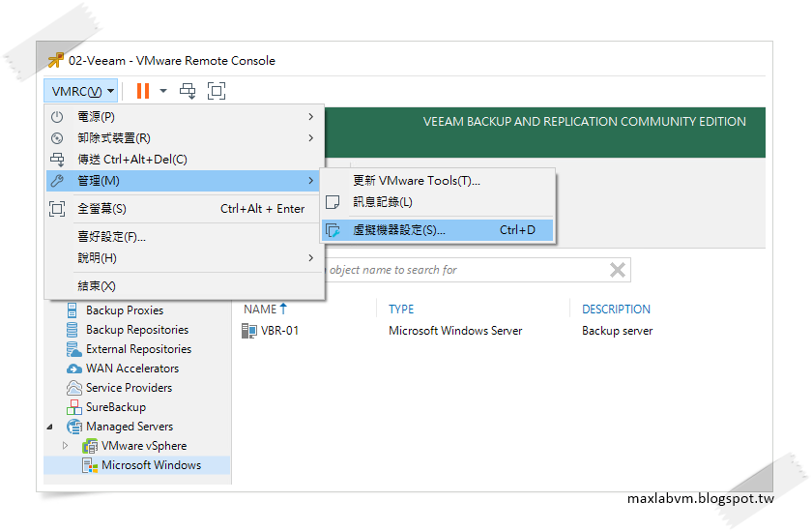
Task: Select the 管理(M) menu entry
Action: tap(185, 181)
